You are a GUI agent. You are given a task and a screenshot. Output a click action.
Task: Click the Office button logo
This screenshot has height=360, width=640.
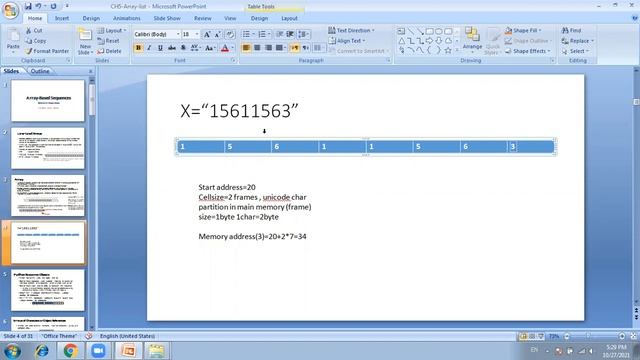pos(11,10)
